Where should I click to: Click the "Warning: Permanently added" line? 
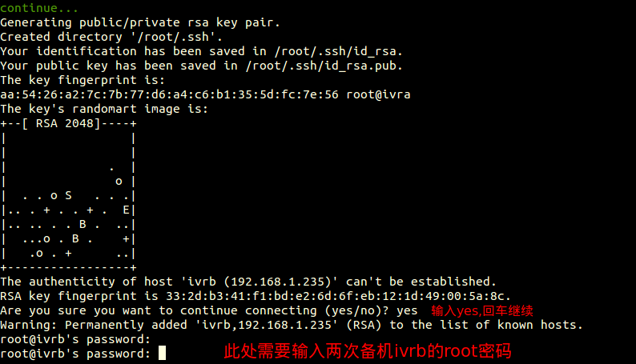(x=292, y=325)
